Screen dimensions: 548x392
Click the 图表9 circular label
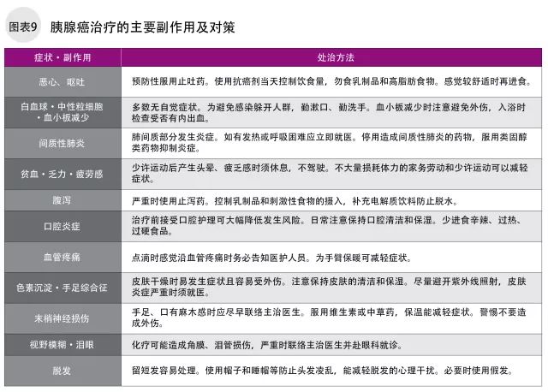pos(23,26)
